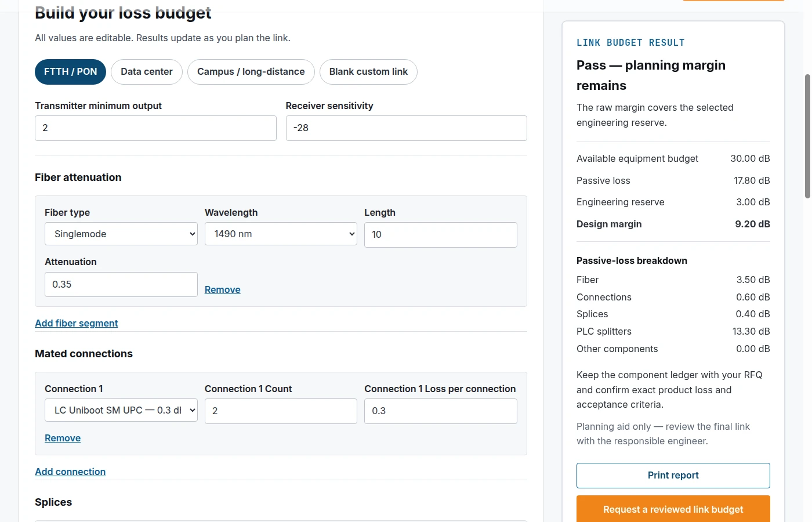
Task: Click the Other components 0.00 dB value
Action: (x=753, y=349)
